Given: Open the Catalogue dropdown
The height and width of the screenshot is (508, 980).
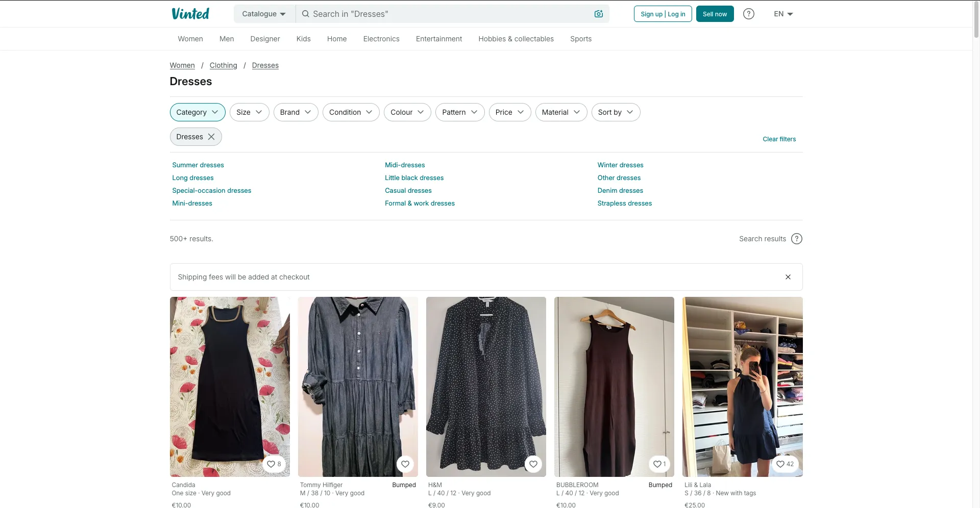Looking at the screenshot, I should tap(264, 14).
